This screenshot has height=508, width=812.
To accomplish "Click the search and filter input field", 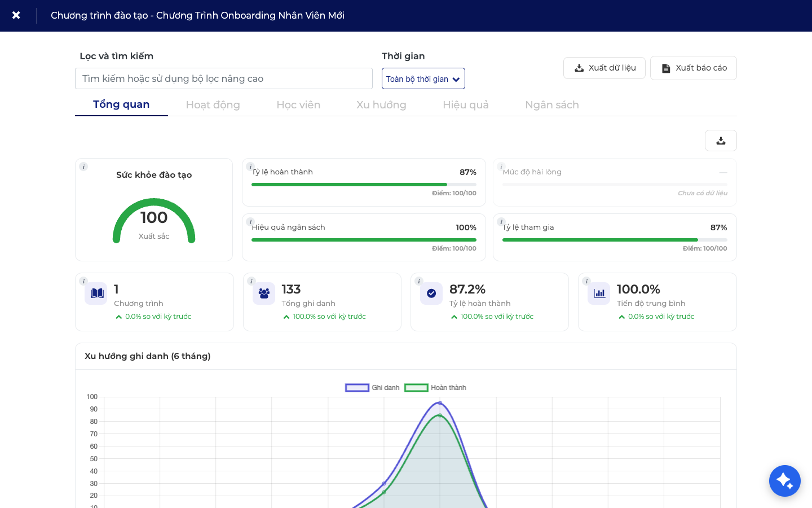I will 224,78.
